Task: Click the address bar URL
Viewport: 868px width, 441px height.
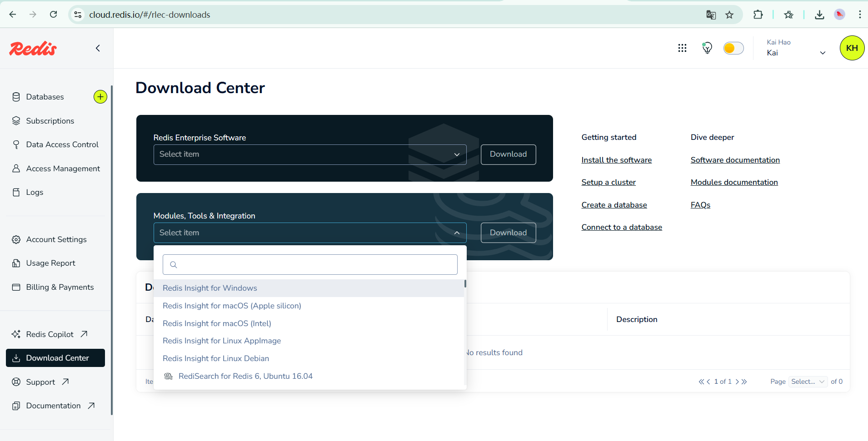Action: (150, 15)
